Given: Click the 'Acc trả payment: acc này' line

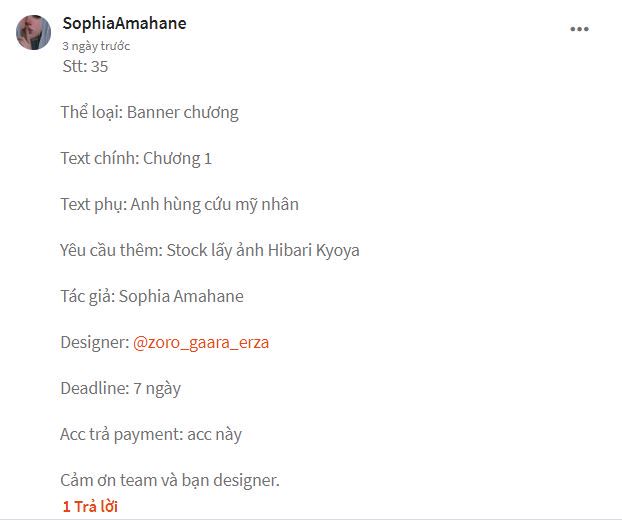Looking at the screenshot, I should [x=151, y=434].
